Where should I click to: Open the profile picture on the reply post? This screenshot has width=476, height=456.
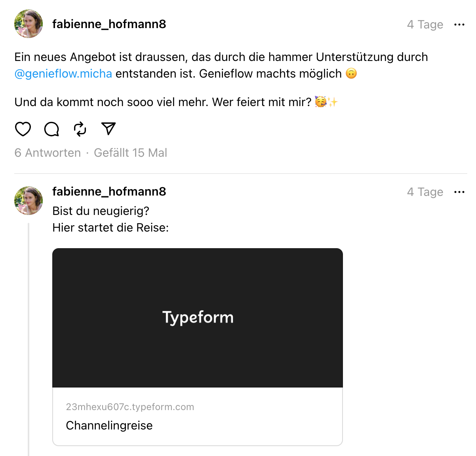29,201
